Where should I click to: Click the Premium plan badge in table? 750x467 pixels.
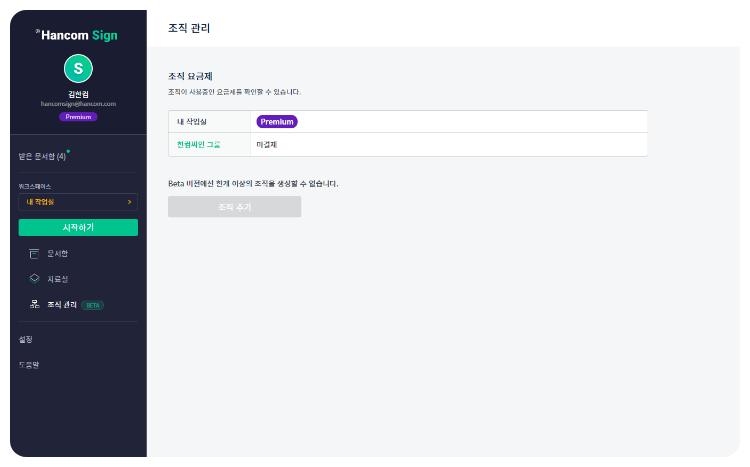click(x=277, y=122)
